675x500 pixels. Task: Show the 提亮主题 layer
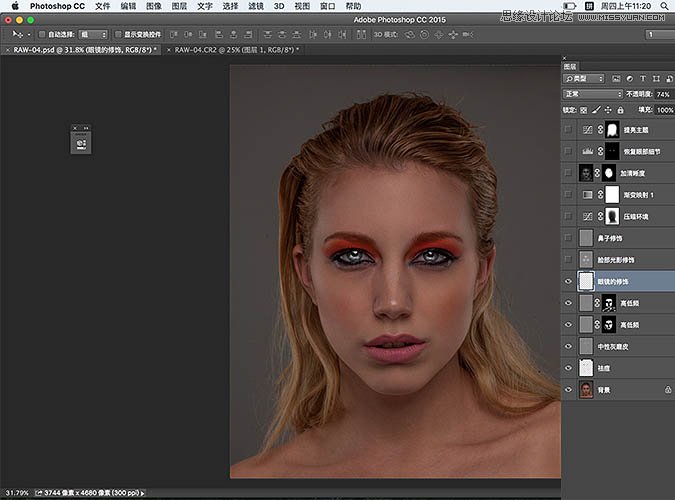(568, 129)
